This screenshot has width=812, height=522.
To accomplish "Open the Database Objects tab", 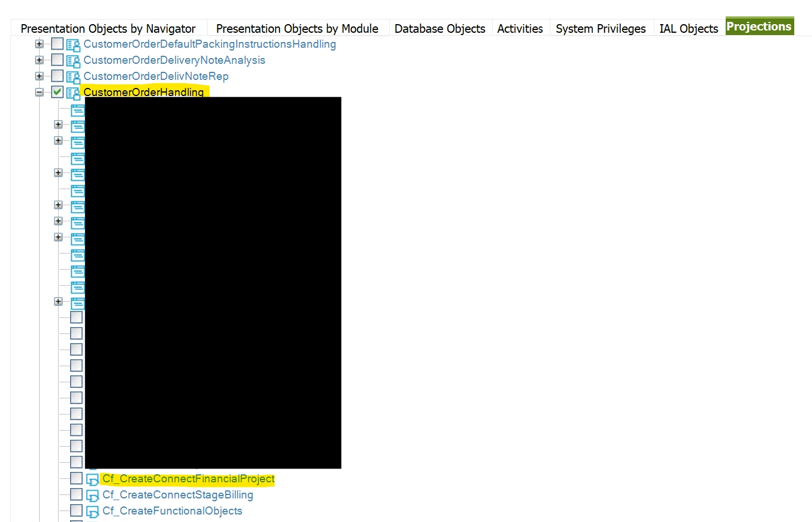I will pos(440,28).
